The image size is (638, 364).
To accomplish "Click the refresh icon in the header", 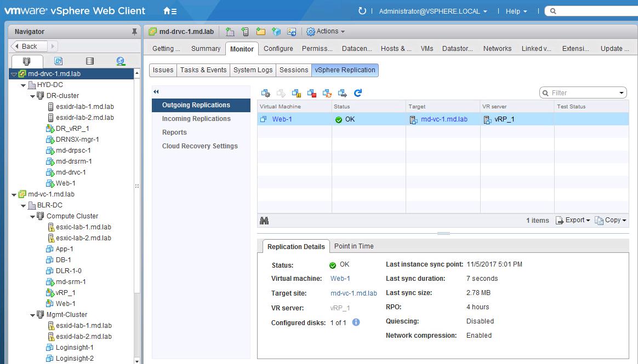I will click(x=362, y=11).
